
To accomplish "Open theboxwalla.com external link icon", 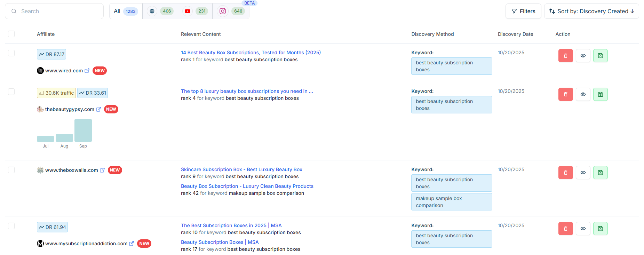I will (102, 170).
